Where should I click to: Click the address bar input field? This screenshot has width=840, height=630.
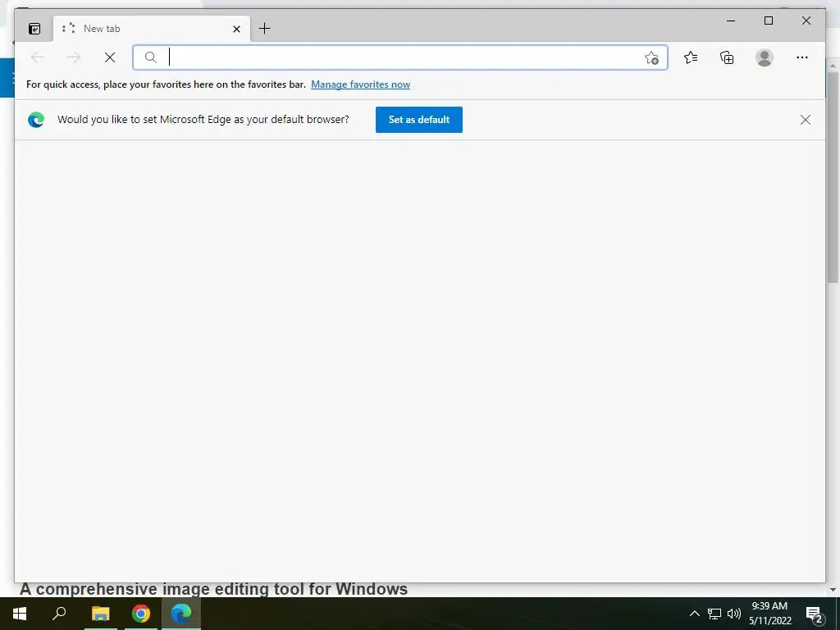tap(402, 57)
